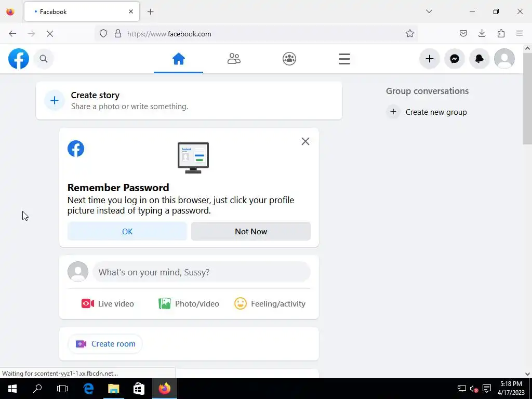Open account profile avatar menu
The height and width of the screenshot is (399, 532).
(x=504, y=59)
